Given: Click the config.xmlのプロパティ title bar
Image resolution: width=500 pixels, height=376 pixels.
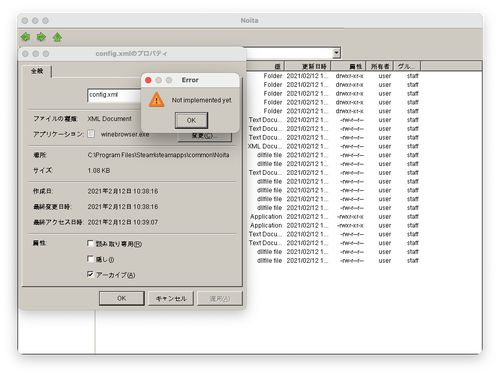Looking at the screenshot, I should tap(132, 54).
